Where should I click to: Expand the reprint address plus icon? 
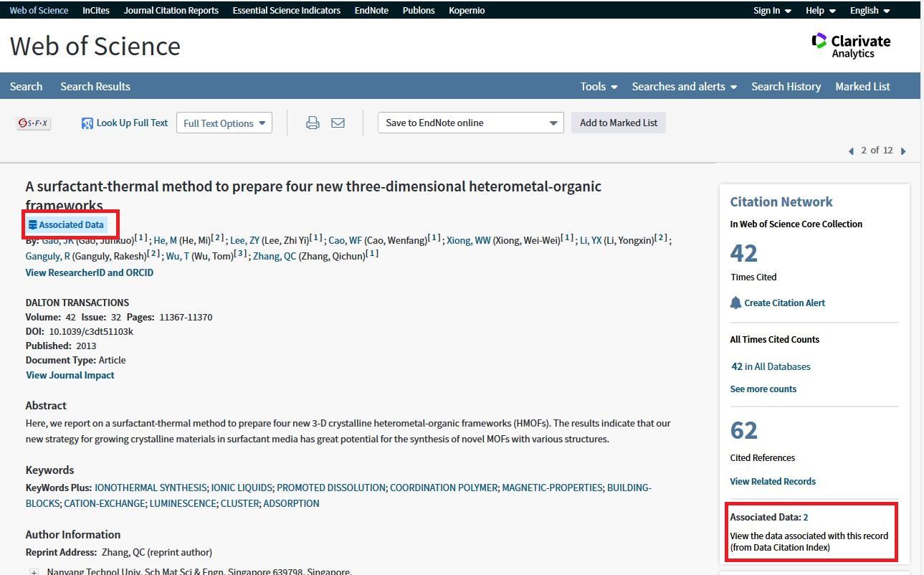click(x=34, y=572)
